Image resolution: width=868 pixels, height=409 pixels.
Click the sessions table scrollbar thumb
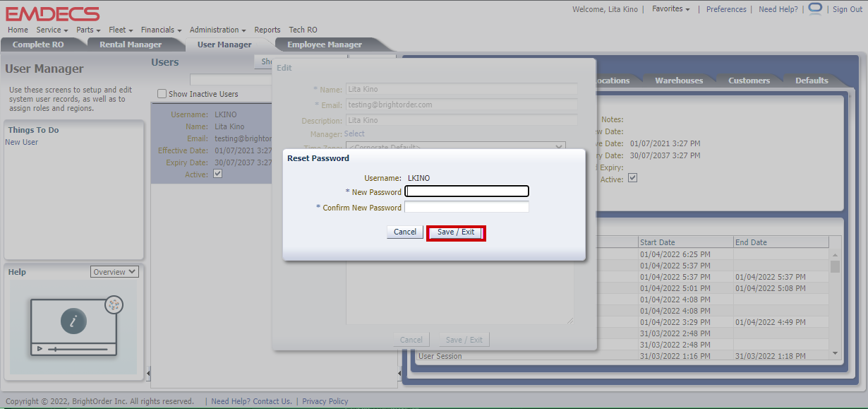point(836,266)
